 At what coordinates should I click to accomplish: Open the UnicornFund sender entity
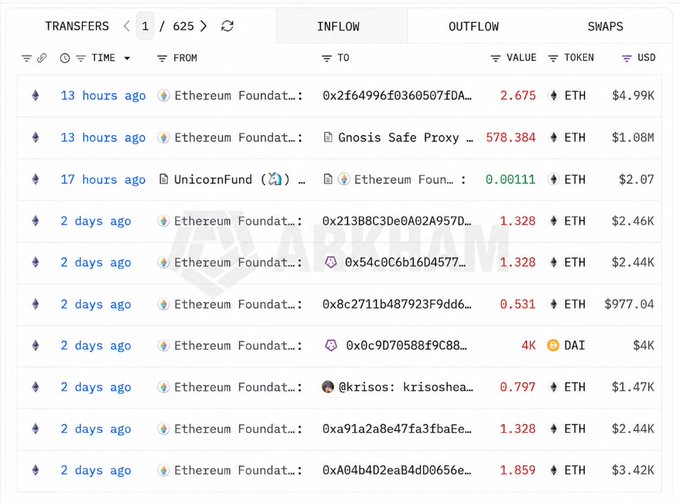click(239, 180)
